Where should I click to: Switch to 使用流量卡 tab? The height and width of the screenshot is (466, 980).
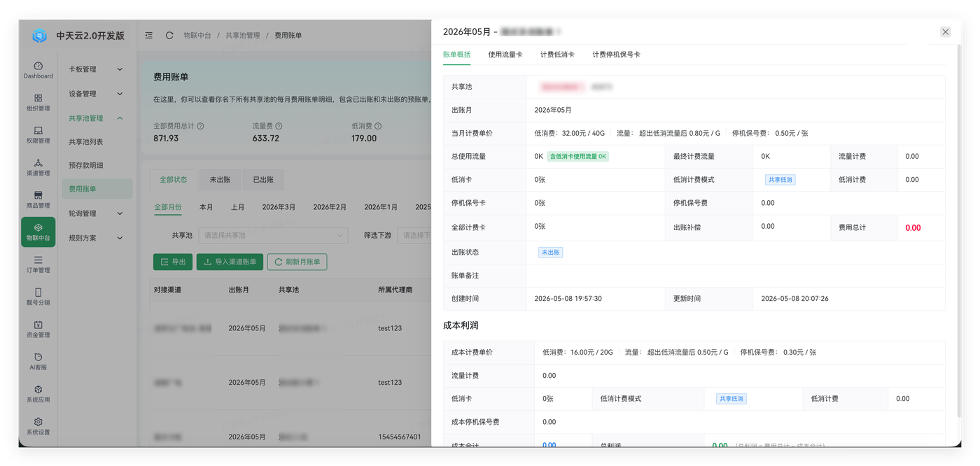(505, 55)
